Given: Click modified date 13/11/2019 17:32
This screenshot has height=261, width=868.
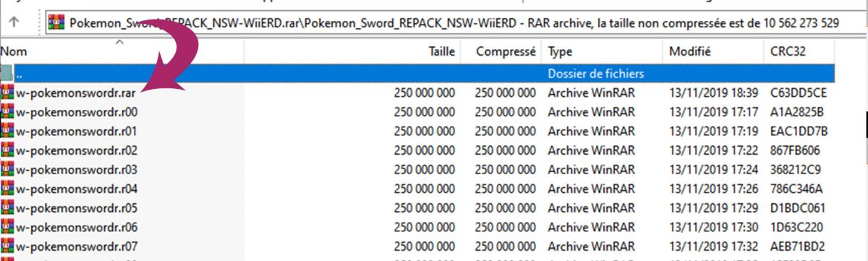Looking at the screenshot, I should (x=713, y=247).
